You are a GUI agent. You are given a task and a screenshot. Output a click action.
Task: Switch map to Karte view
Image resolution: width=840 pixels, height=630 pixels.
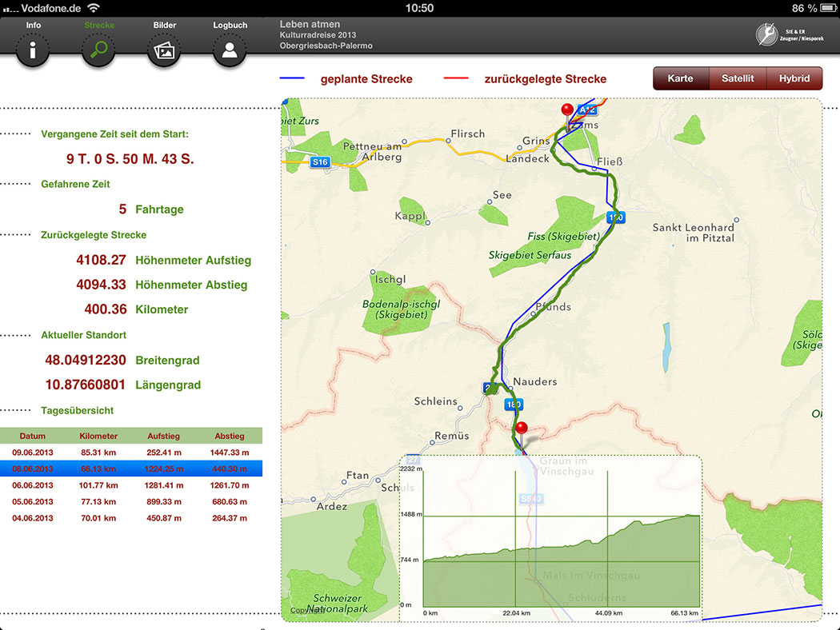point(680,78)
